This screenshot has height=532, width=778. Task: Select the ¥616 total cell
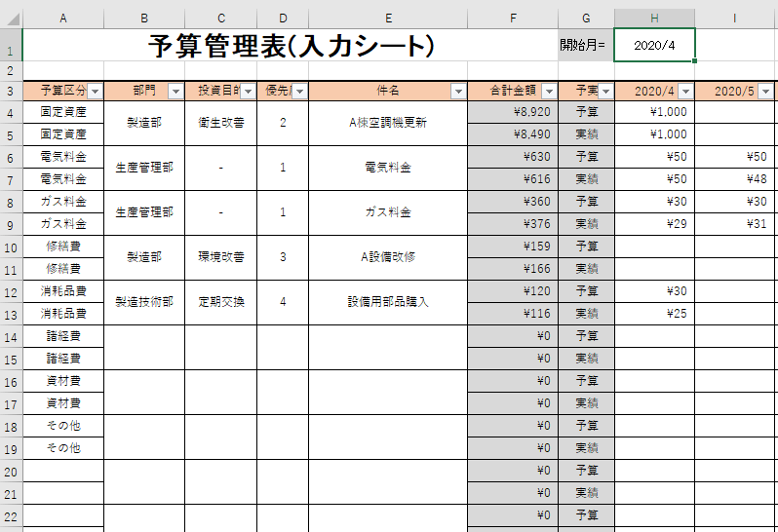click(513, 179)
